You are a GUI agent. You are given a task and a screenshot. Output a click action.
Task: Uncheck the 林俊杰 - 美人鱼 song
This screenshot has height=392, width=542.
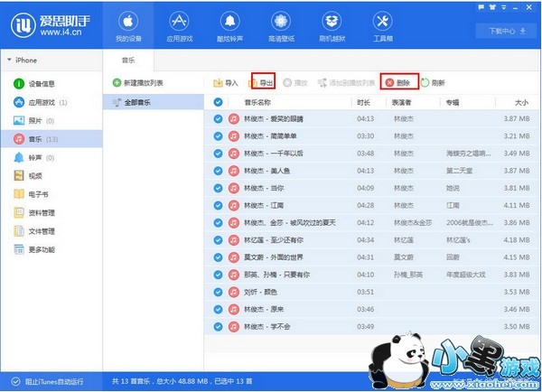click(218, 171)
